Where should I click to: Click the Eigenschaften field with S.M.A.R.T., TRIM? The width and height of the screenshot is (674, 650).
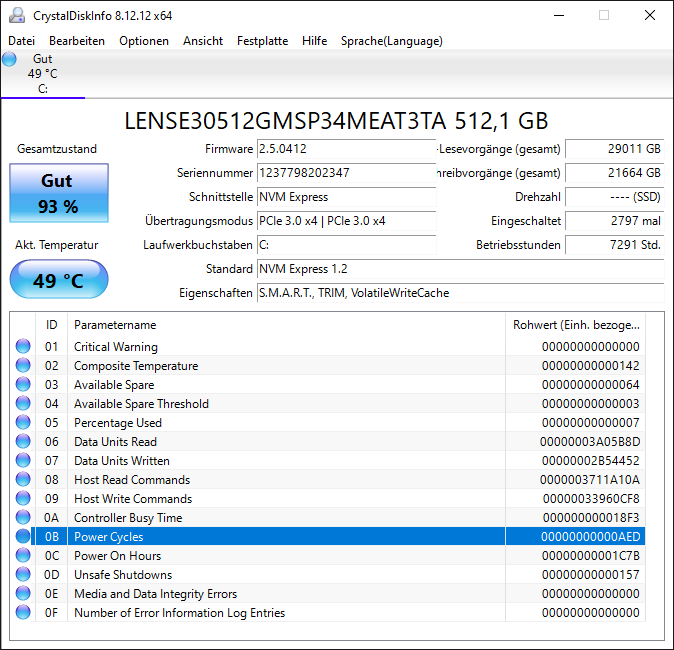461,293
